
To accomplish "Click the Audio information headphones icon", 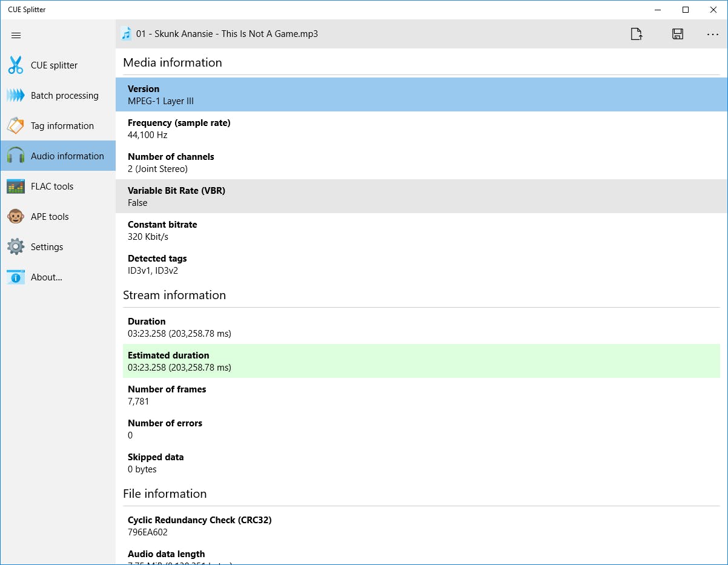I will click(x=16, y=156).
